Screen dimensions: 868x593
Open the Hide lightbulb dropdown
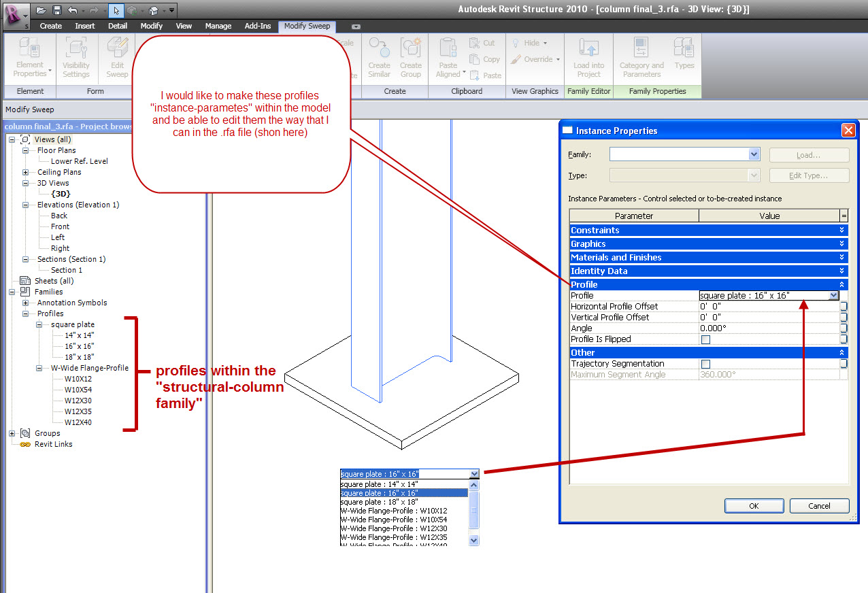click(x=531, y=43)
